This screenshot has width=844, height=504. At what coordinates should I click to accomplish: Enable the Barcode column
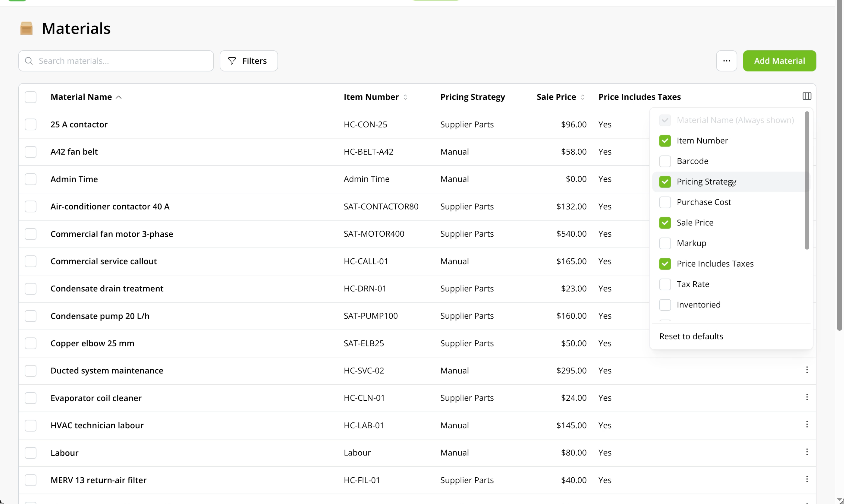click(x=665, y=161)
